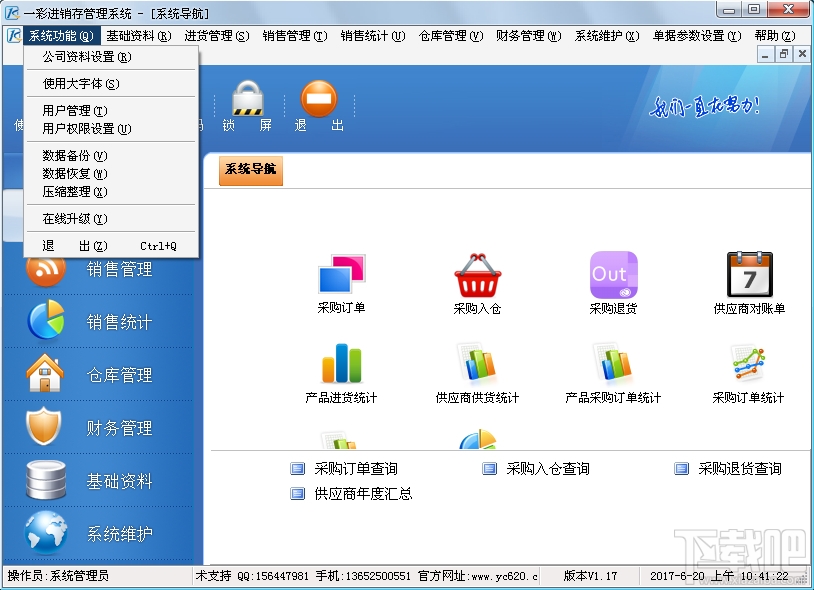The image size is (814, 590).
Task: Select the 采购入仓 shopping basket icon
Action: click(478, 277)
